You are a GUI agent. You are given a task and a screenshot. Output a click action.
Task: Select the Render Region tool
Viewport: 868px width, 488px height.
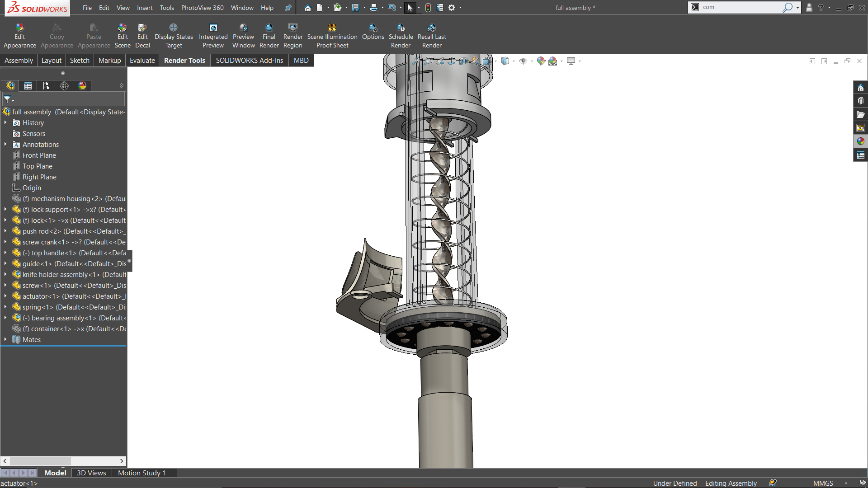[x=292, y=36]
